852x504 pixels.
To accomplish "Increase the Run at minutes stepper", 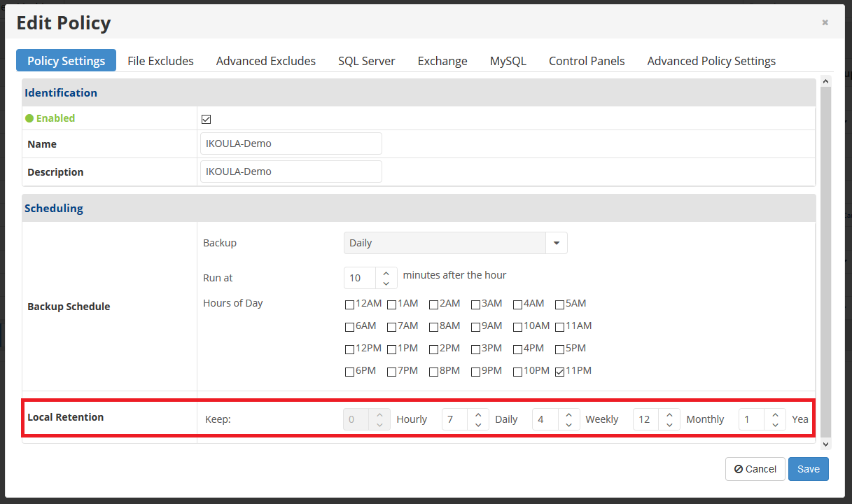I will coord(386,273).
